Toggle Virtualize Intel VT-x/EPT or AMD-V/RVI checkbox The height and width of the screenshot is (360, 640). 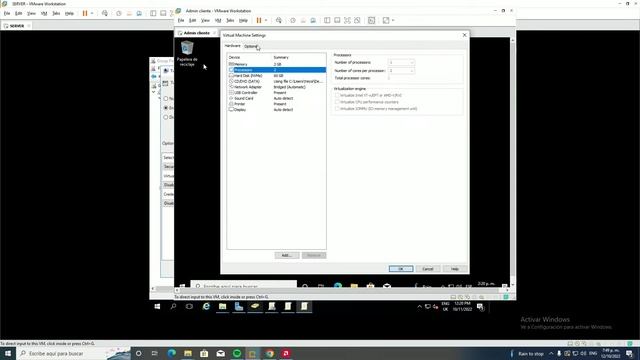[337, 95]
